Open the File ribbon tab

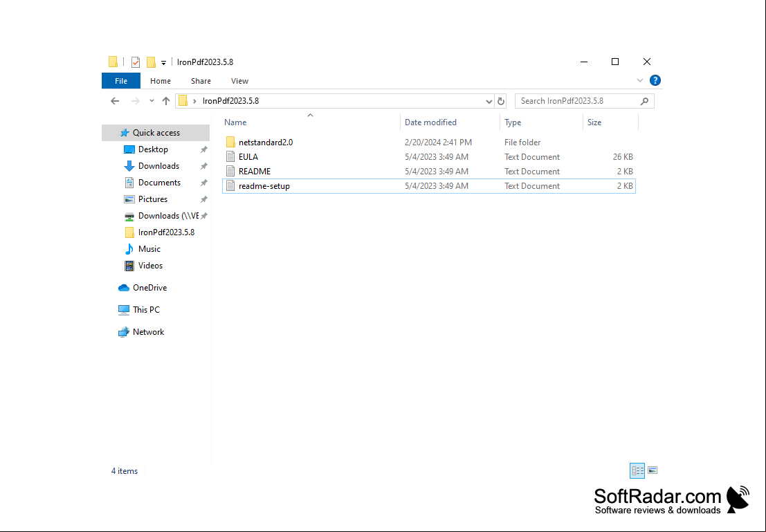coord(121,81)
